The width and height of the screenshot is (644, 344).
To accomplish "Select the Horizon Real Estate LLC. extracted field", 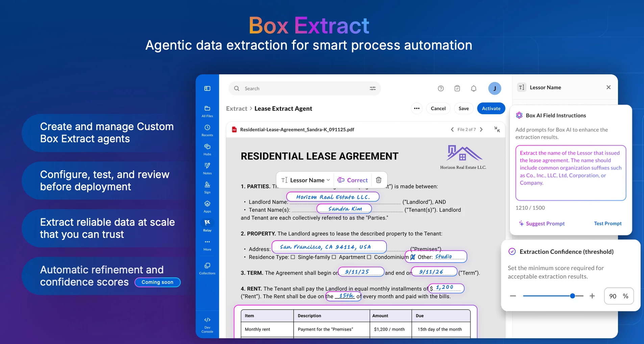I will (333, 197).
